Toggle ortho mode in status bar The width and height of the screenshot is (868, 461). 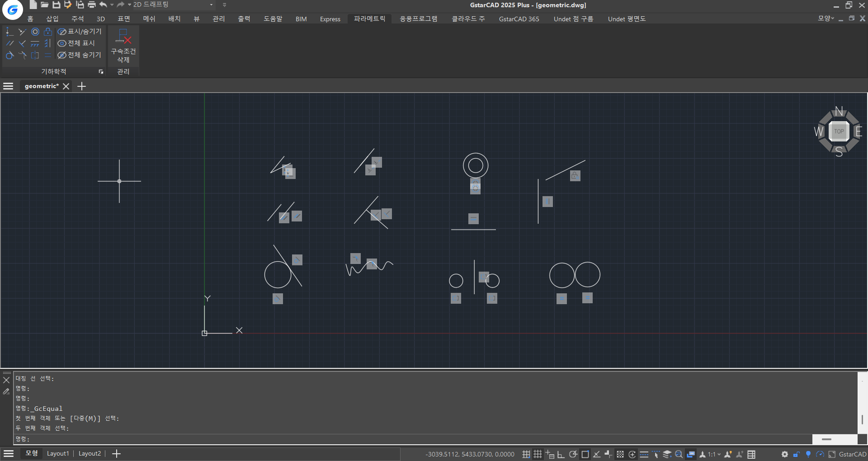[x=561, y=454]
